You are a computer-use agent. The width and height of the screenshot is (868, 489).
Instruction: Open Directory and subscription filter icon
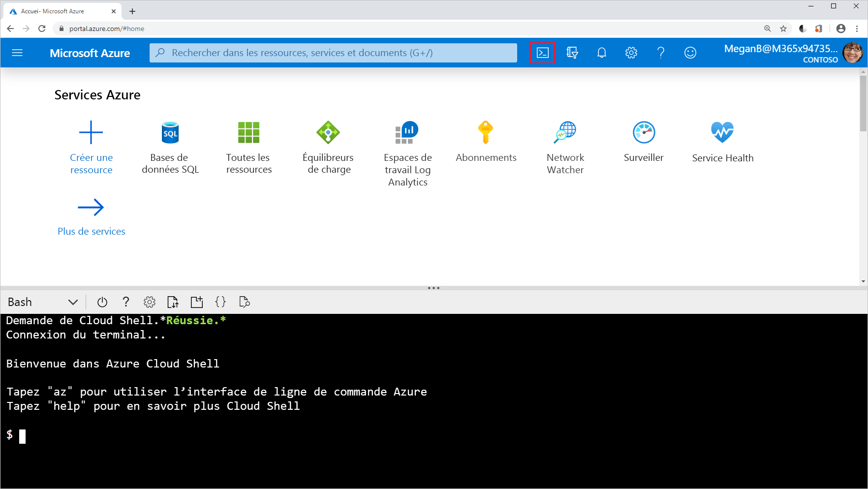pos(572,53)
